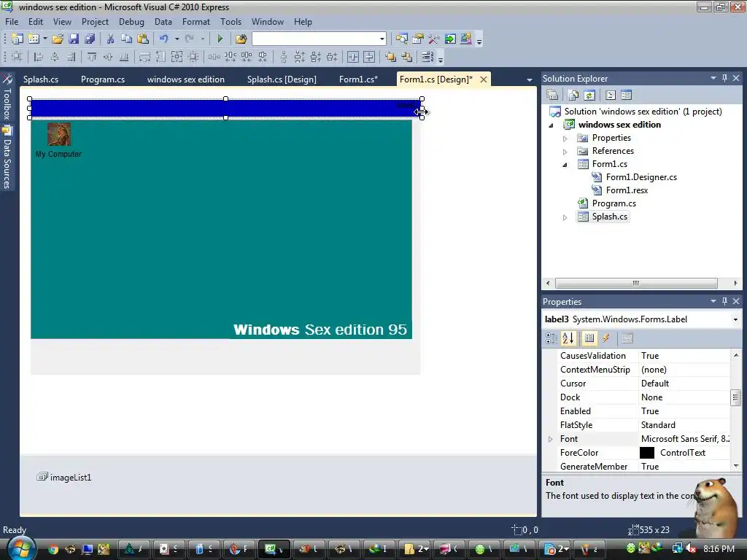Click the Center Vertically layout icon

(369, 57)
